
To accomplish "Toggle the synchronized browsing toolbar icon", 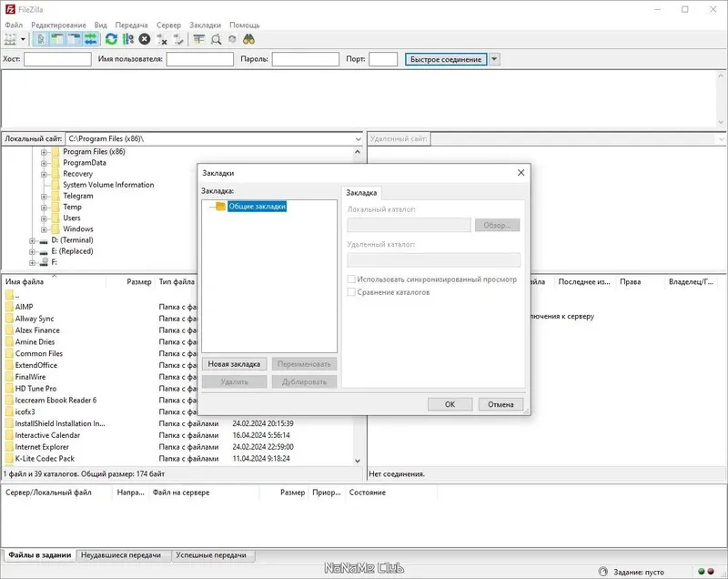I will tap(233, 39).
